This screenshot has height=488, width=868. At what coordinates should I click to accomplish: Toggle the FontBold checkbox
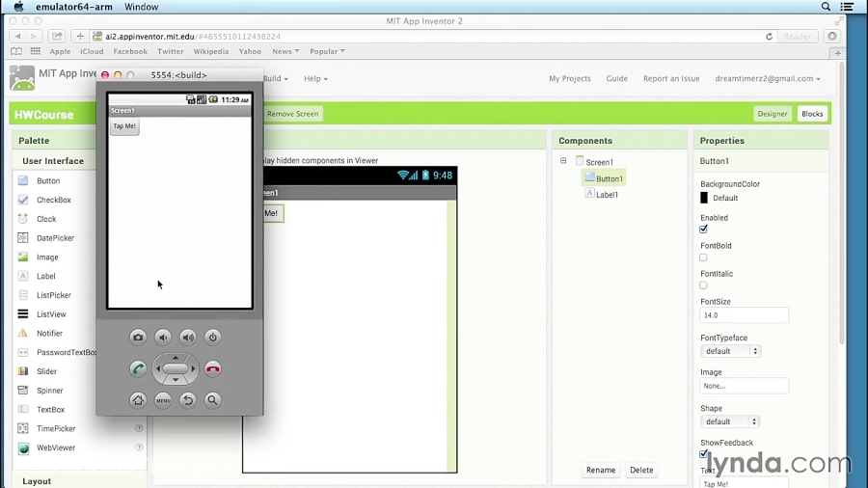pos(703,258)
